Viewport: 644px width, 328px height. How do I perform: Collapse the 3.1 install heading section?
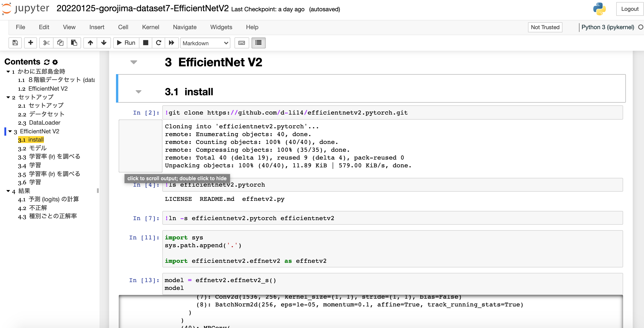tap(138, 92)
